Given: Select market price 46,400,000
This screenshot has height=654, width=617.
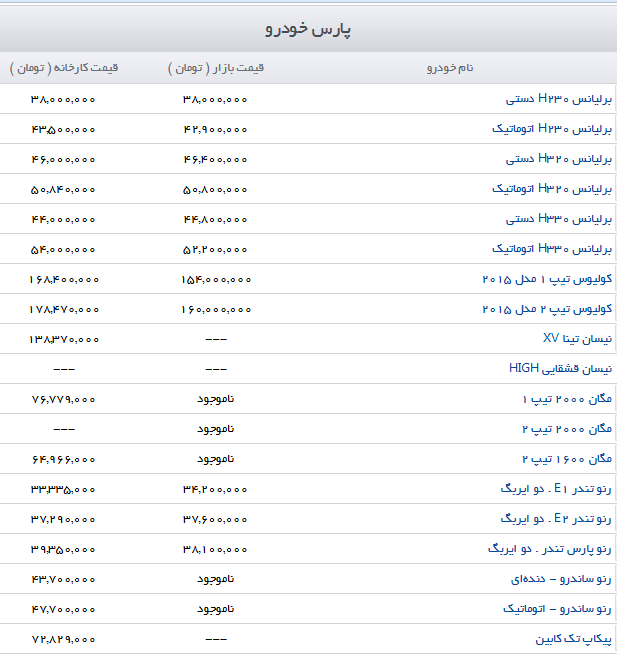Looking at the screenshot, I should point(215,160).
